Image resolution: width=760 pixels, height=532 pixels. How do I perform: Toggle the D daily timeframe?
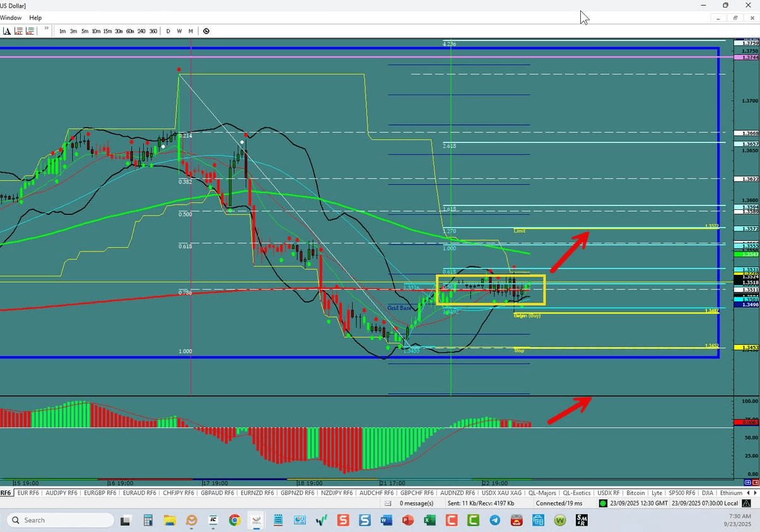[x=168, y=31]
